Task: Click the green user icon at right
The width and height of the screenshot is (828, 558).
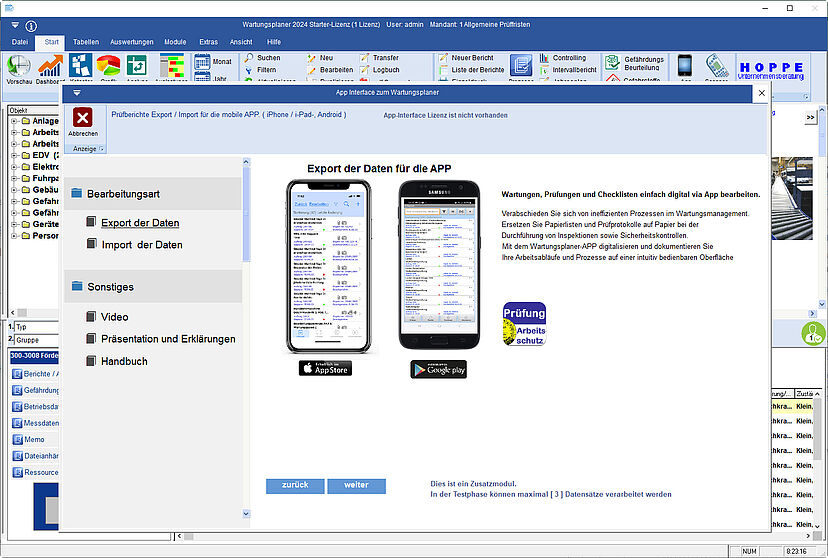Action: pos(813,334)
